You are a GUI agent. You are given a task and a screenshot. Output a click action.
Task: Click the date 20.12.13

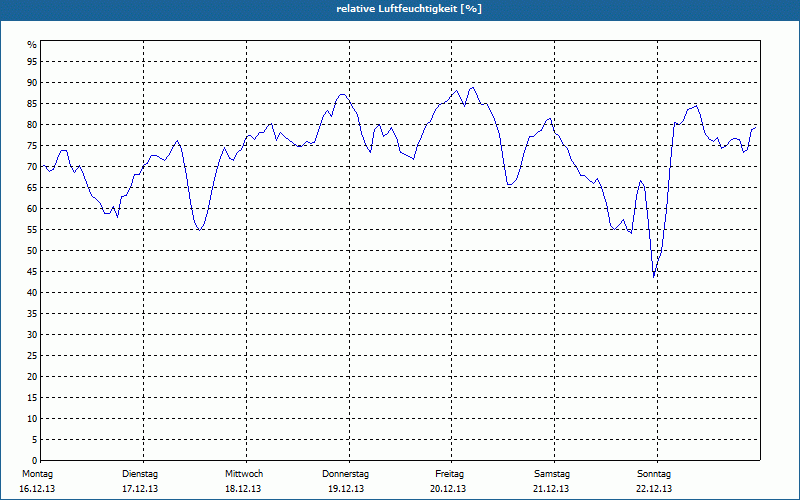(x=448, y=489)
